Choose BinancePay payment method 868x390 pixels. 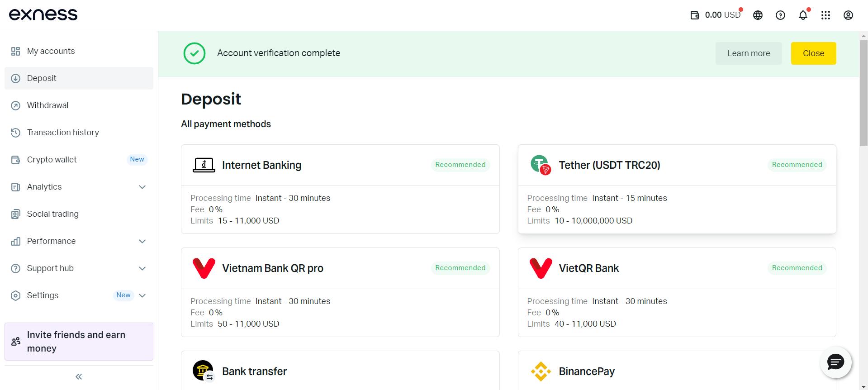677,371
